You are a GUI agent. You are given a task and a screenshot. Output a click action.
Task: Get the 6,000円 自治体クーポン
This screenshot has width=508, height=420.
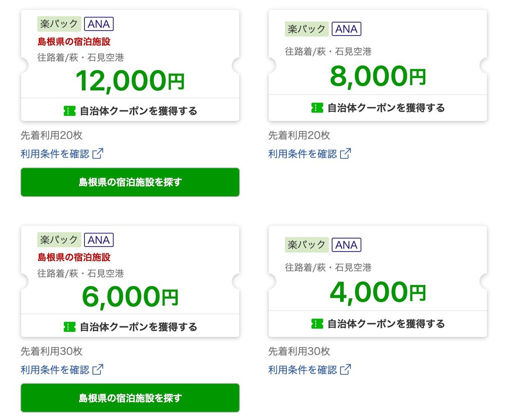tap(130, 327)
